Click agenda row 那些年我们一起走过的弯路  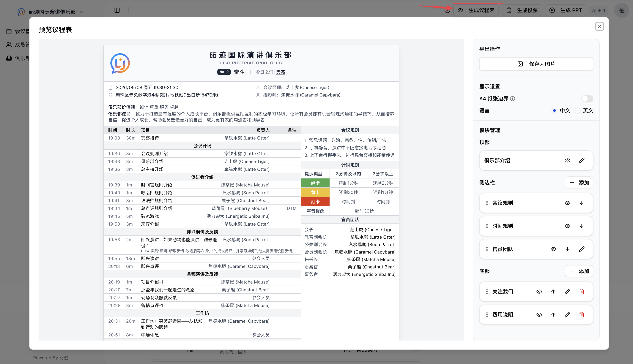(202, 290)
